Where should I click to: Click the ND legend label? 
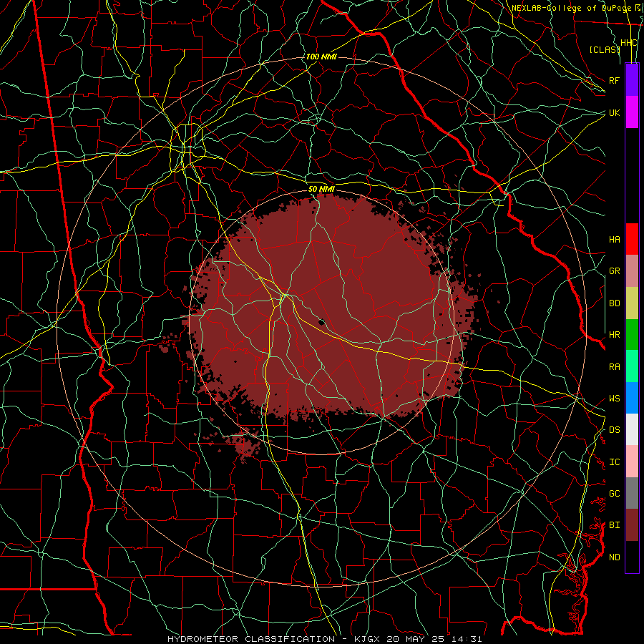point(615,557)
